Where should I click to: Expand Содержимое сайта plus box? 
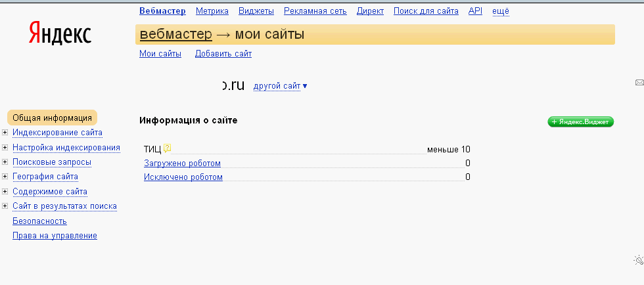[x=5, y=191]
